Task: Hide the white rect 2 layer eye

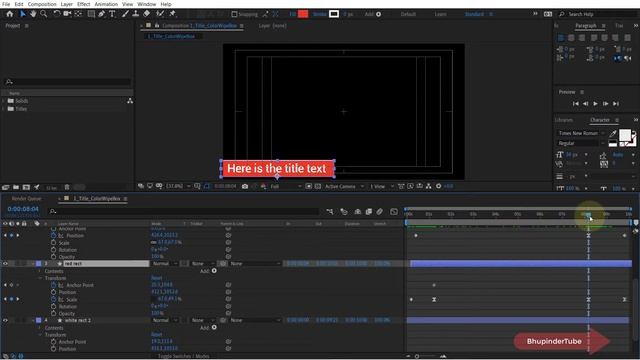Action: point(5,320)
